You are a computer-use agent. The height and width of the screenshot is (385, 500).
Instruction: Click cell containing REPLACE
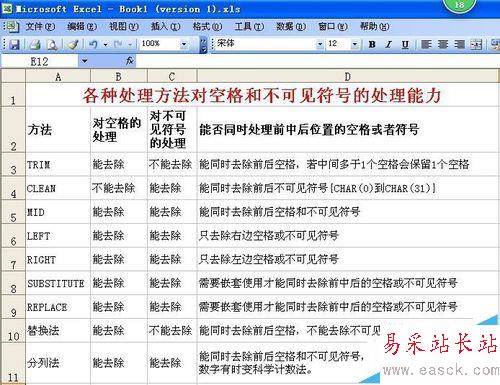[58, 307]
